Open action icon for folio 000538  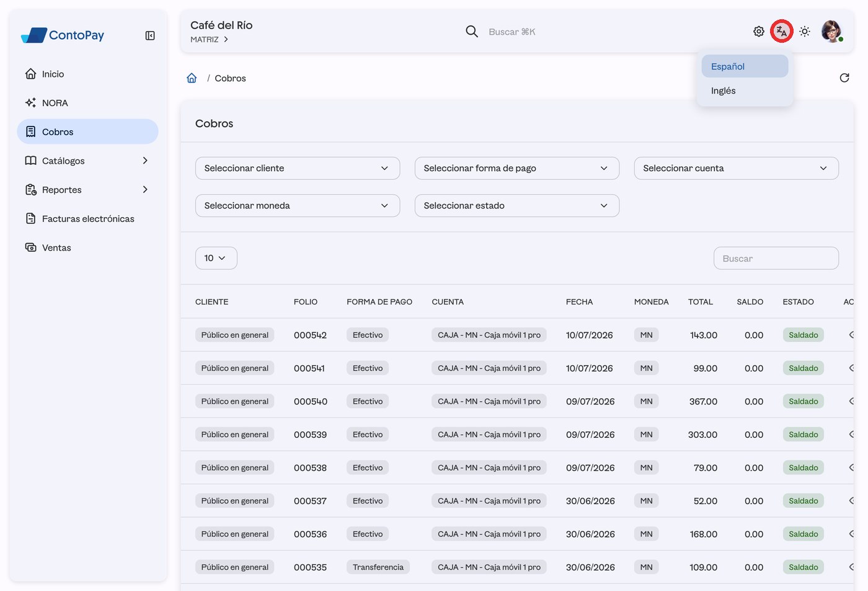tap(851, 468)
